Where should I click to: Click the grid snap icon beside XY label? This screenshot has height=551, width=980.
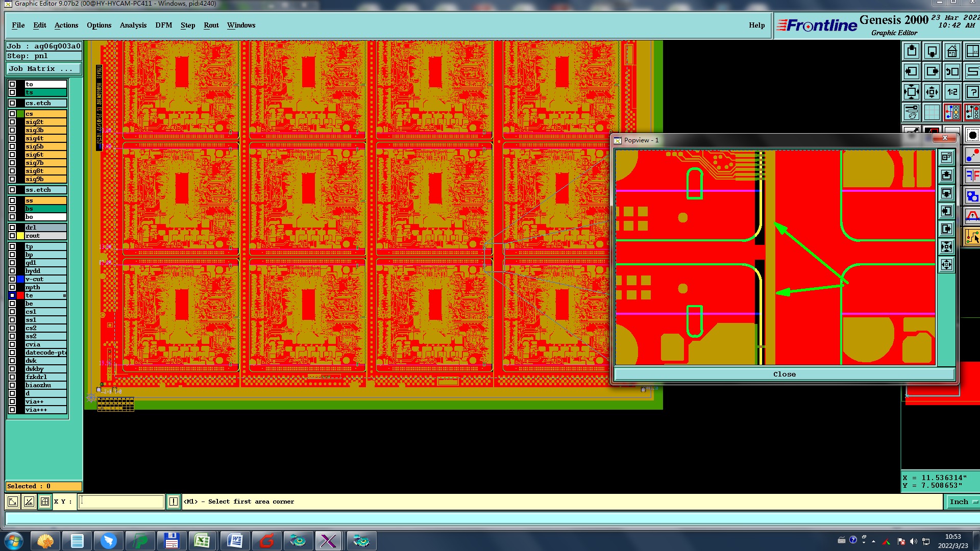pyautogui.click(x=45, y=502)
